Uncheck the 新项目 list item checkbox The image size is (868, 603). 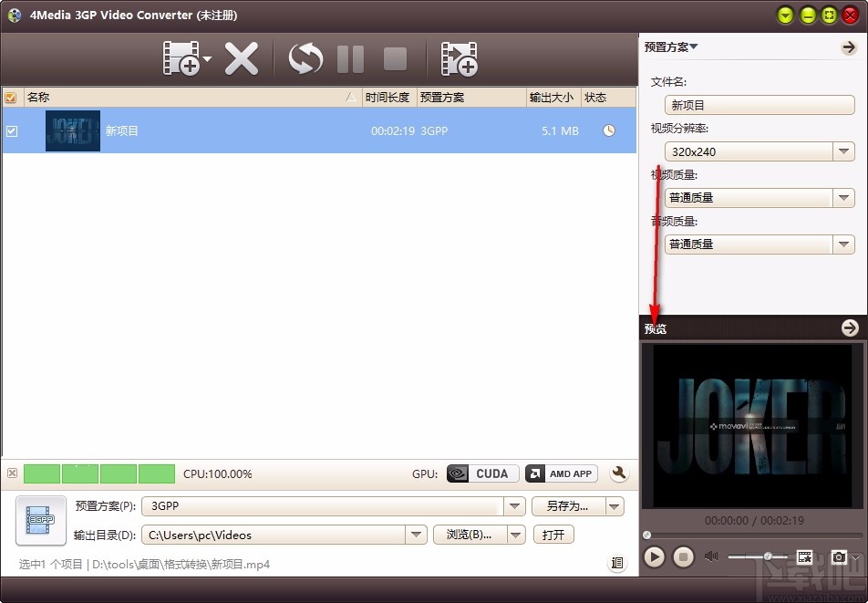pyautogui.click(x=12, y=130)
